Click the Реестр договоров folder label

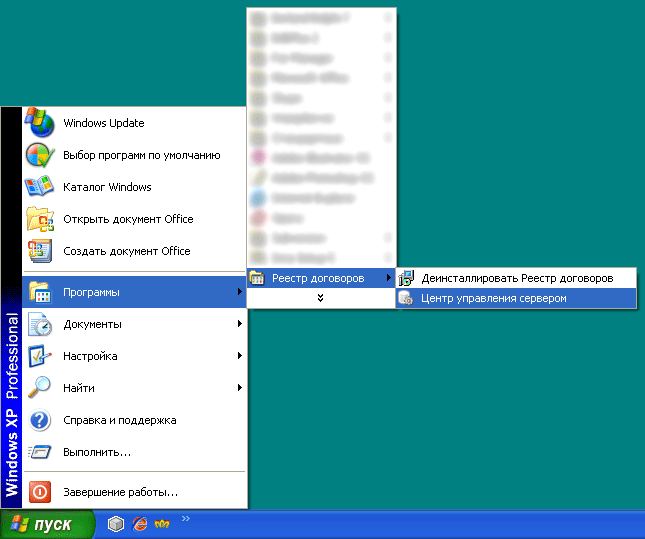(x=318, y=278)
